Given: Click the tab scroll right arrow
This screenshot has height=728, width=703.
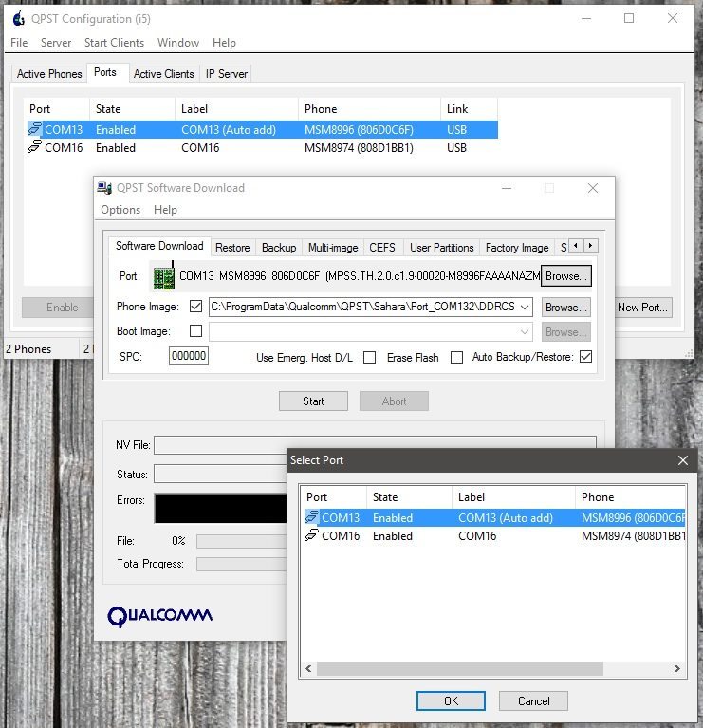Looking at the screenshot, I should tap(590, 247).
